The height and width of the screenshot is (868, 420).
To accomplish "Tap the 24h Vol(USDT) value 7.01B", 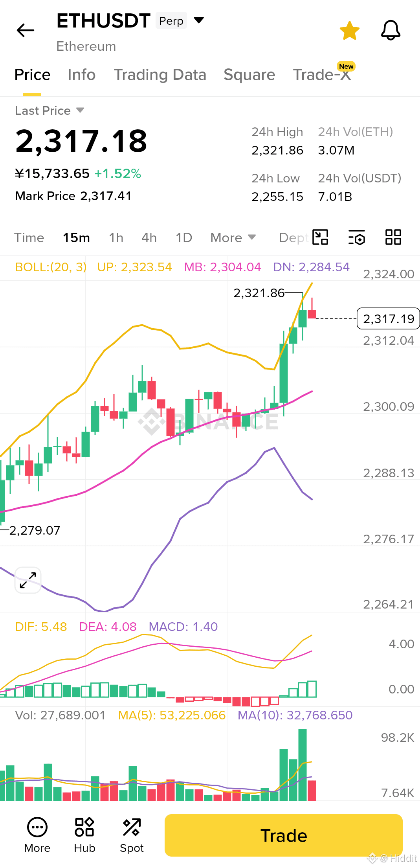I will 335,197.
